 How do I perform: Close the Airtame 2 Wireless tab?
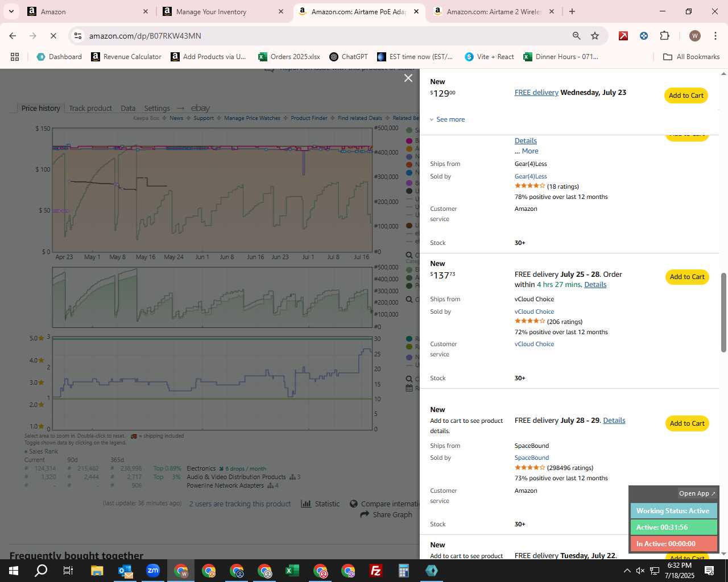[551, 11]
